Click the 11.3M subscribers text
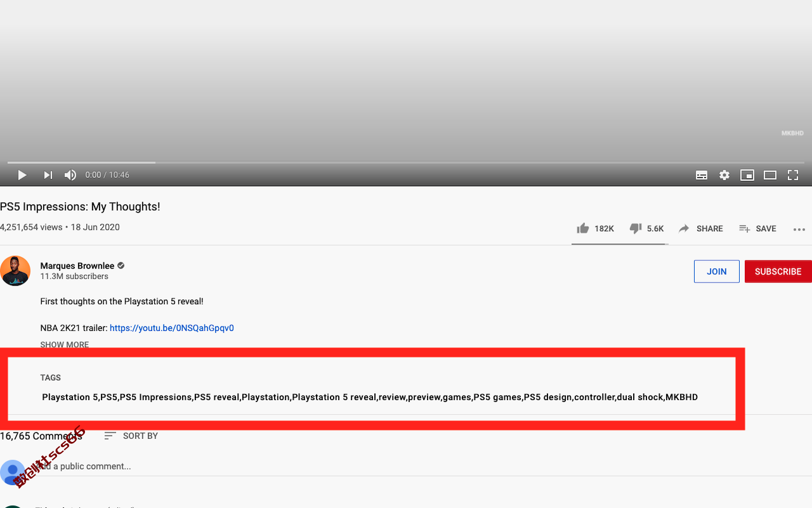Image resolution: width=812 pixels, height=508 pixels. coord(74,277)
